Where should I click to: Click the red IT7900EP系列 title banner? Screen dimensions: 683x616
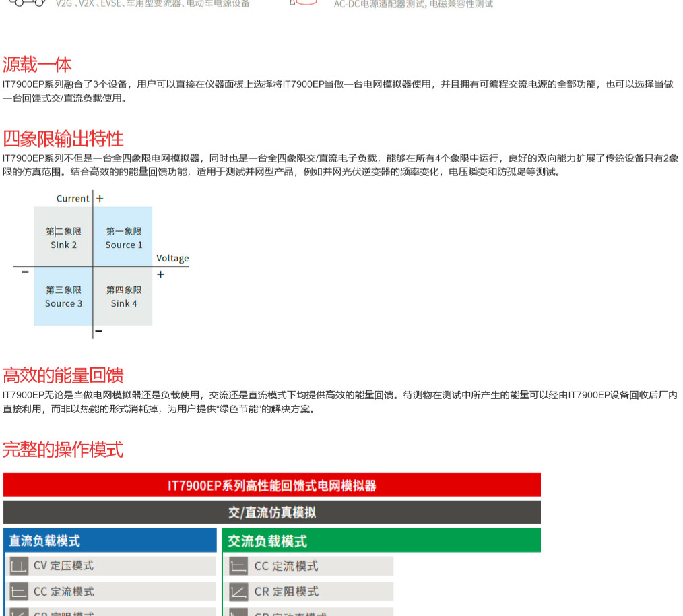(x=271, y=485)
